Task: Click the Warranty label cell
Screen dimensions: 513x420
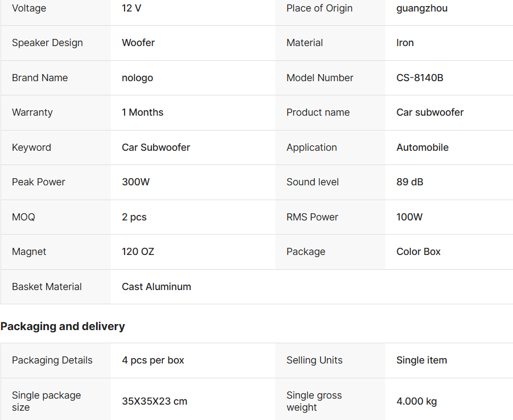Action: click(x=32, y=112)
